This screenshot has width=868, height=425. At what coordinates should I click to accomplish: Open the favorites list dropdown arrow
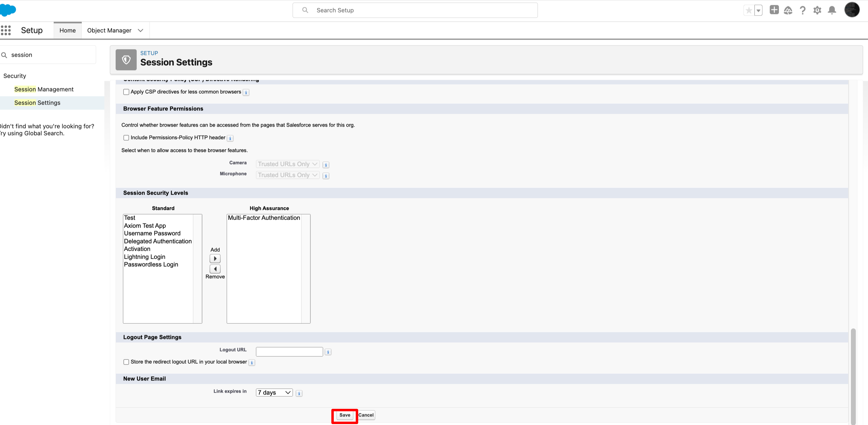point(758,10)
